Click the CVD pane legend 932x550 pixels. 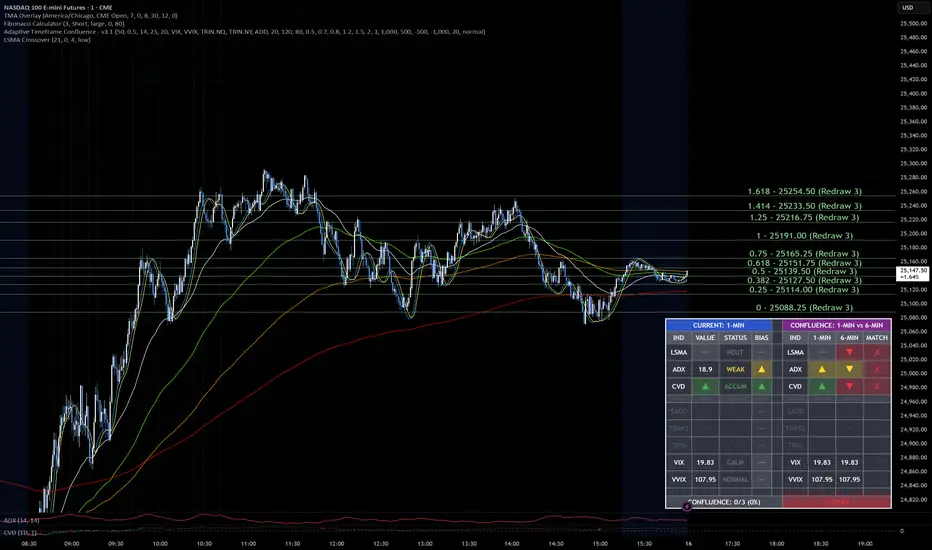(x=20, y=532)
